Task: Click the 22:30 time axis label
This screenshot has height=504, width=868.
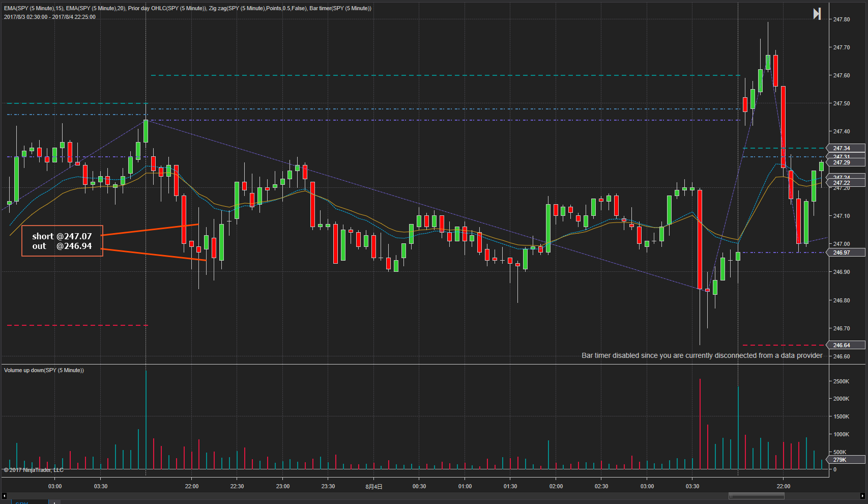Action: [x=237, y=486]
